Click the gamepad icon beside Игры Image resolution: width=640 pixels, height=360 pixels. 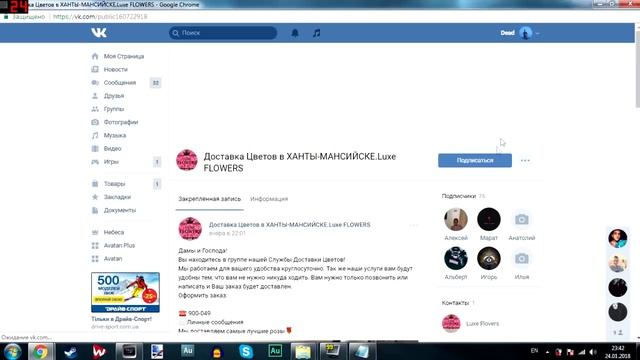[x=95, y=162]
